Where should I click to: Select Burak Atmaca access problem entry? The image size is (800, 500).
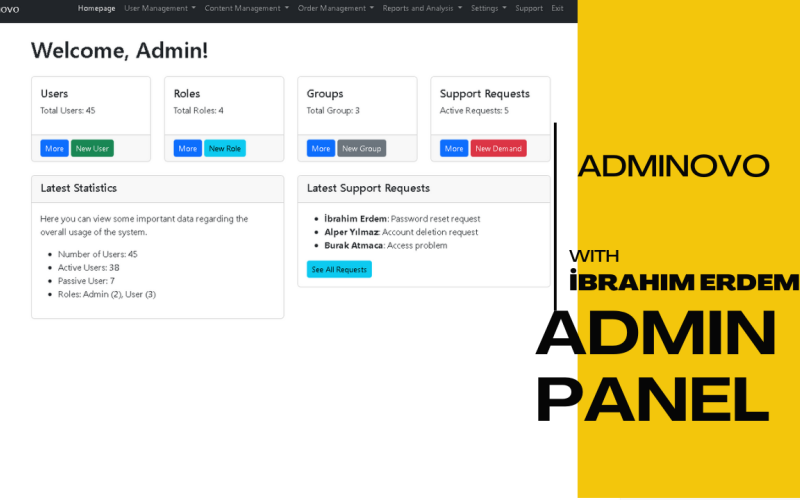386,245
